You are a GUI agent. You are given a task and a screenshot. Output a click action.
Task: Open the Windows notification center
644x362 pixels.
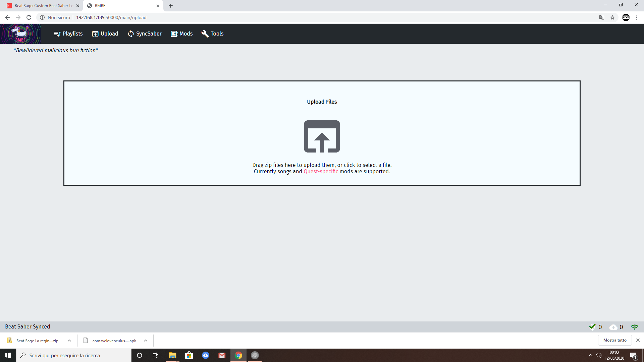click(634, 355)
